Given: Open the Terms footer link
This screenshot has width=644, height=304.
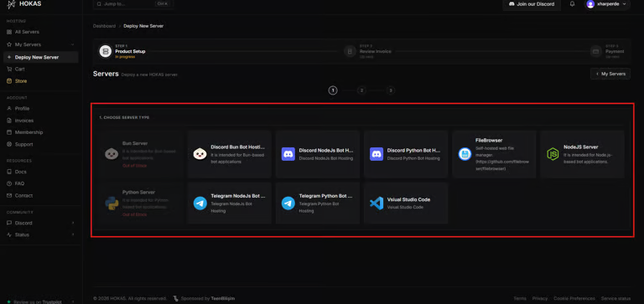Looking at the screenshot, I should tap(520, 298).
